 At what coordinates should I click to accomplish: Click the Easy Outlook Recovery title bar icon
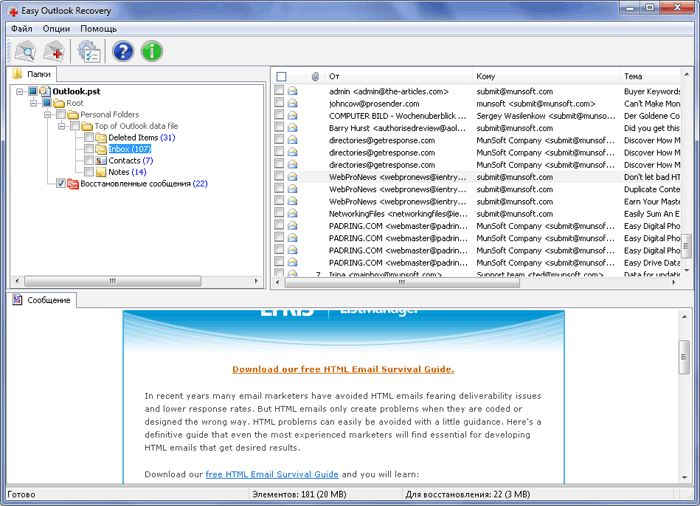[x=13, y=11]
